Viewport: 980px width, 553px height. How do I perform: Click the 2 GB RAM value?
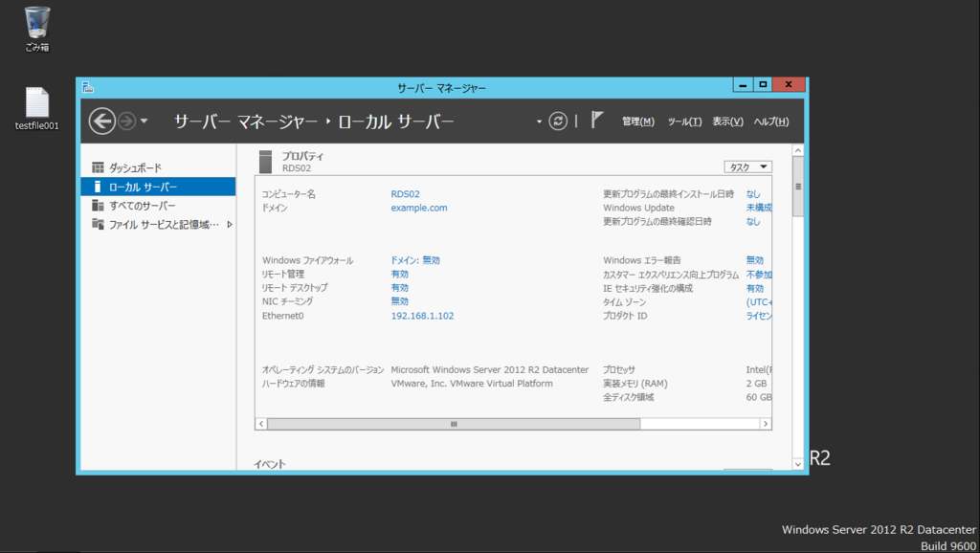[756, 383]
